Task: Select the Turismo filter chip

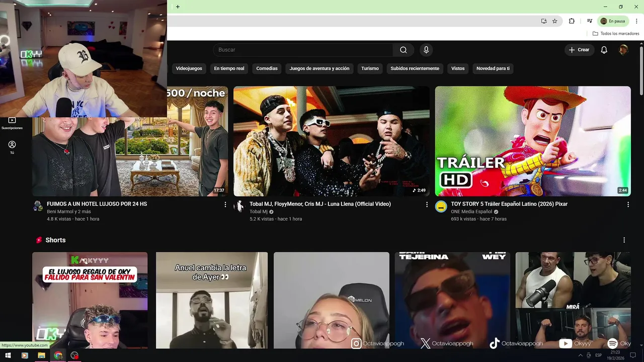Action: [x=370, y=68]
